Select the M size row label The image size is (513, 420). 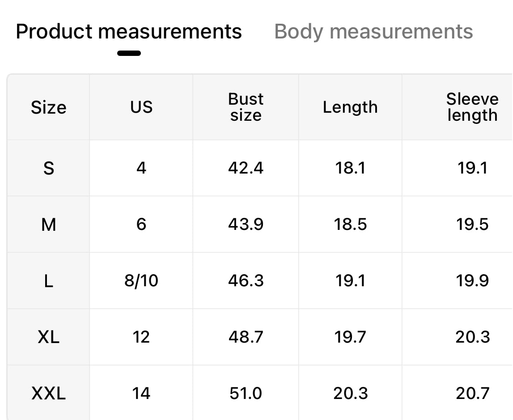48,224
